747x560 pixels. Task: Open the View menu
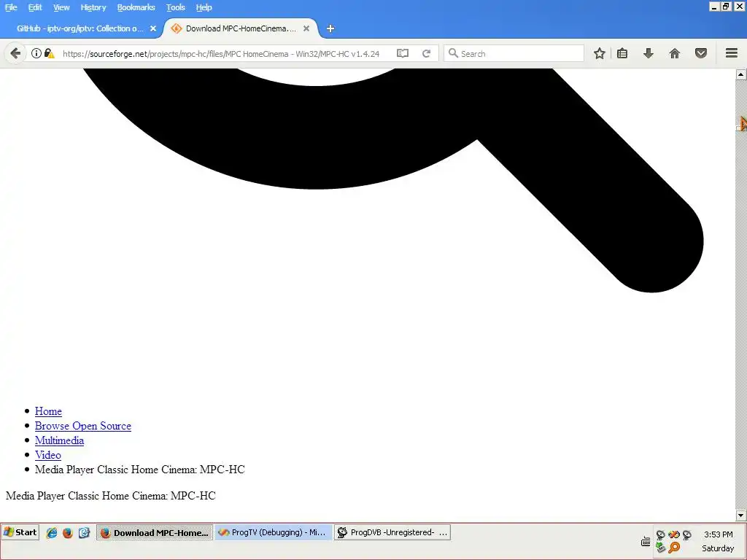[x=61, y=7]
